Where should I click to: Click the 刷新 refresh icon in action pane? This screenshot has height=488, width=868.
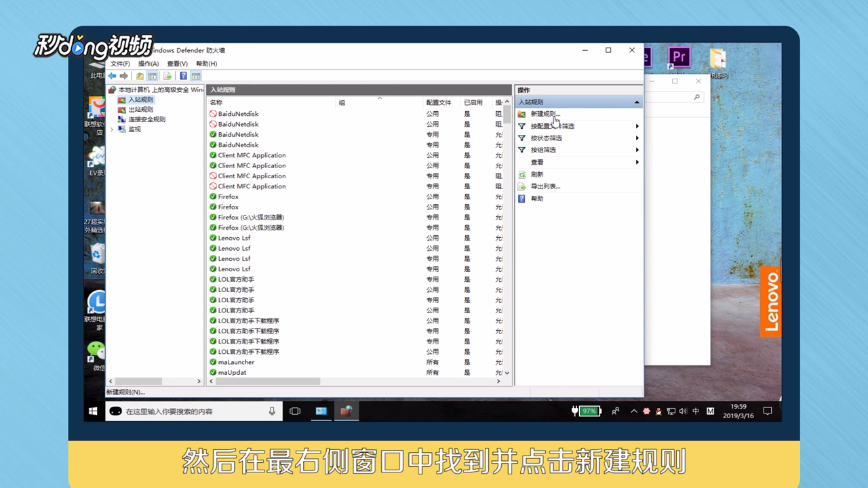[521, 174]
